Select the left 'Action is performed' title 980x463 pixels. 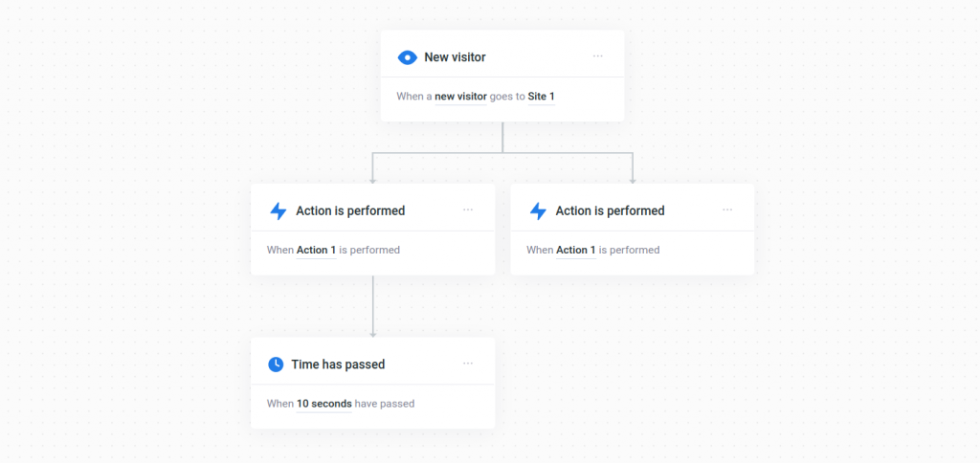pyautogui.click(x=350, y=211)
